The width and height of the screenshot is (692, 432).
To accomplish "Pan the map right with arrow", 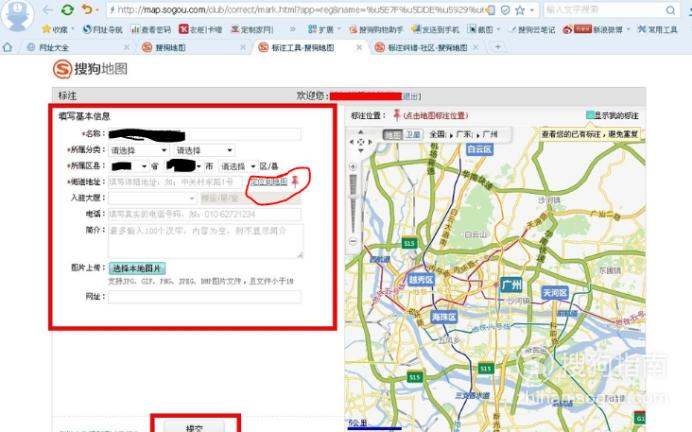I will (x=370, y=142).
